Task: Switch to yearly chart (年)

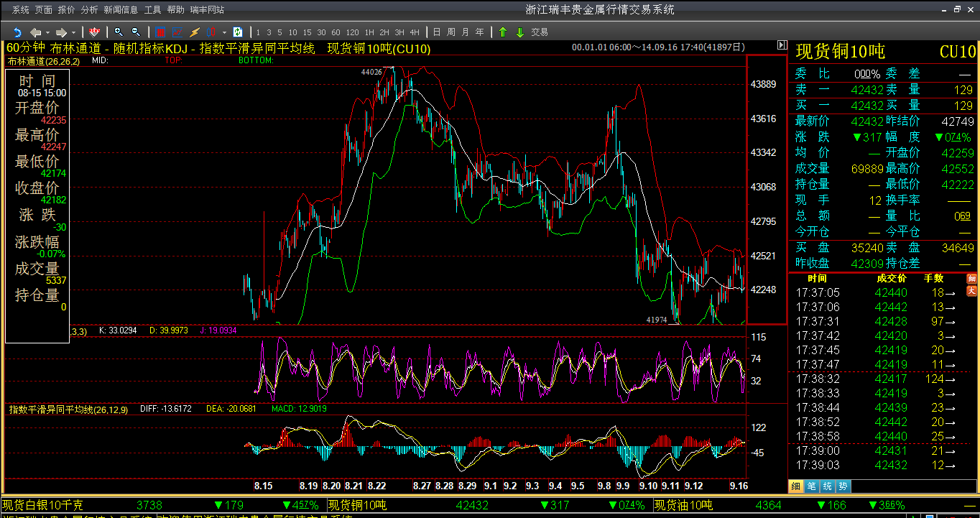Action: tap(479, 32)
